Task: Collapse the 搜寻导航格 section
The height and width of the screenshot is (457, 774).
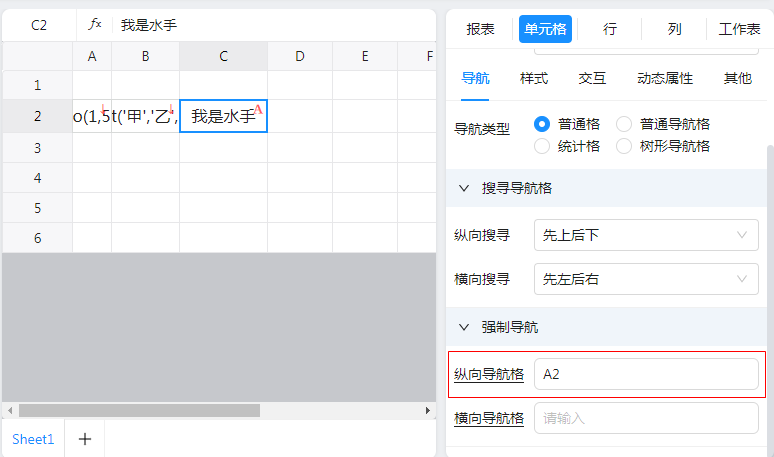Action: (464, 188)
